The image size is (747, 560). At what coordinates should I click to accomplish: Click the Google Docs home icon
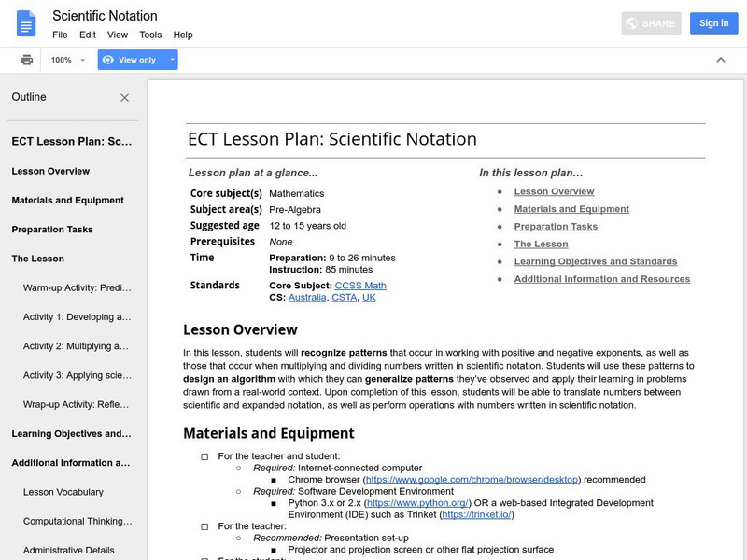click(x=26, y=23)
